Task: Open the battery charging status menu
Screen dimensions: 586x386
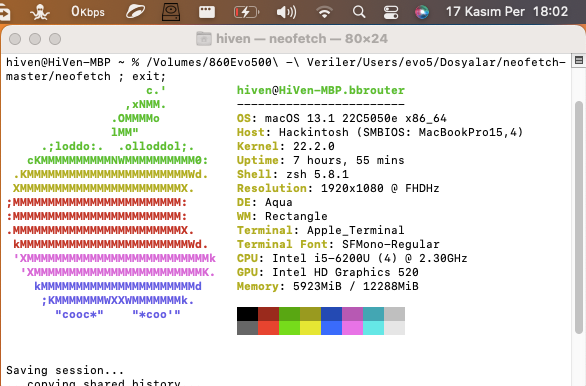Action: pos(246,12)
